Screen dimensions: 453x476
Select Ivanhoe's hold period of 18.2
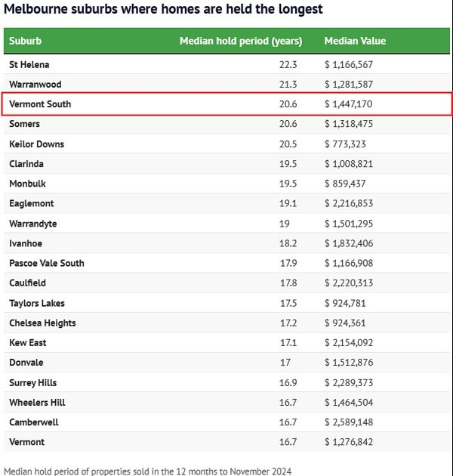[289, 243]
